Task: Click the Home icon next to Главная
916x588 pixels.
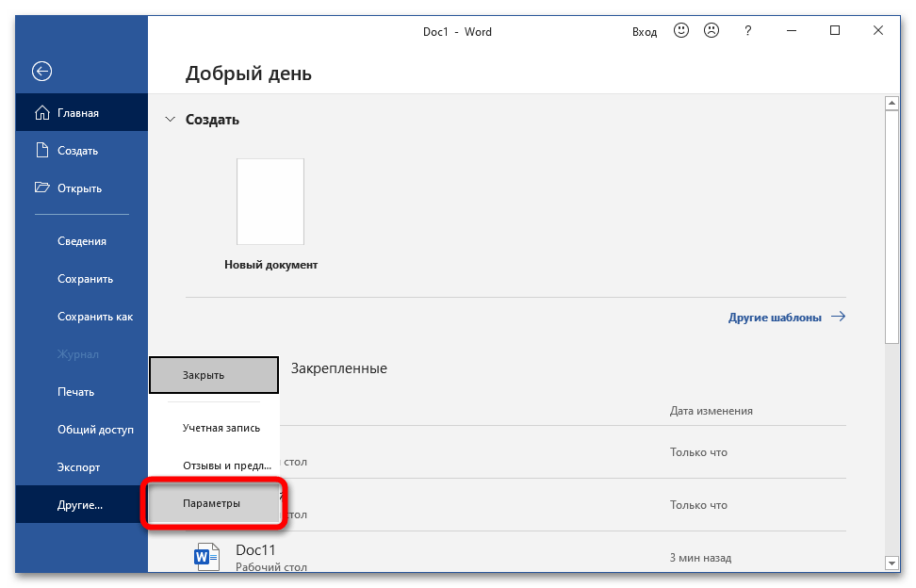Action: coord(41,113)
